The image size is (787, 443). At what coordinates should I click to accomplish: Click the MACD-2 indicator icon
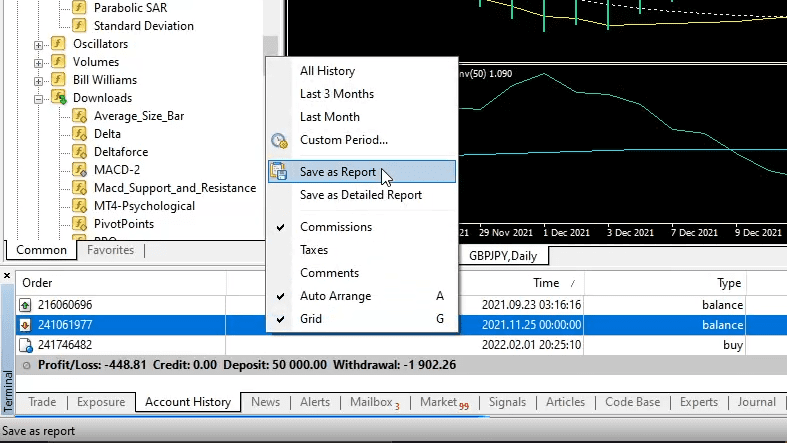(80, 170)
